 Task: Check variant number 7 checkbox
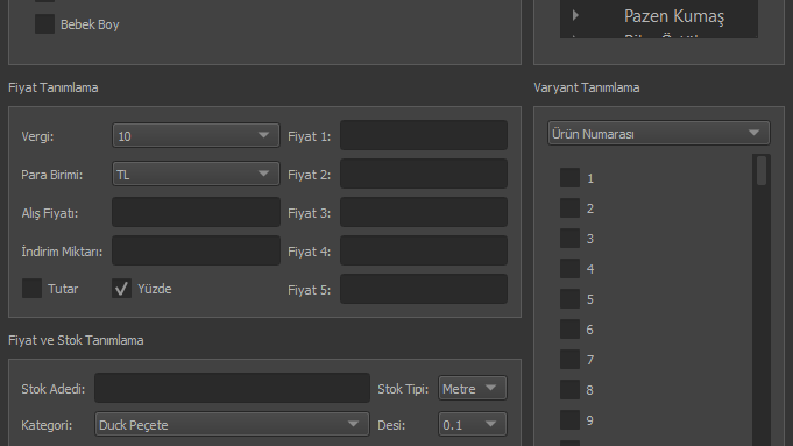pos(570,359)
